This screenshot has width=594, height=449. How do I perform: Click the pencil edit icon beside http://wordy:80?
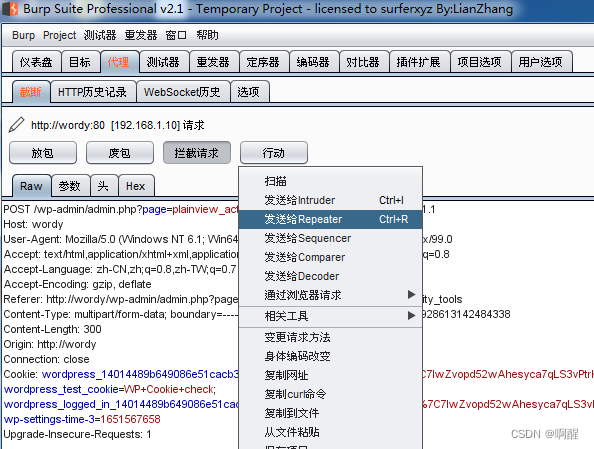pyautogui.click(x=16, y=125)
